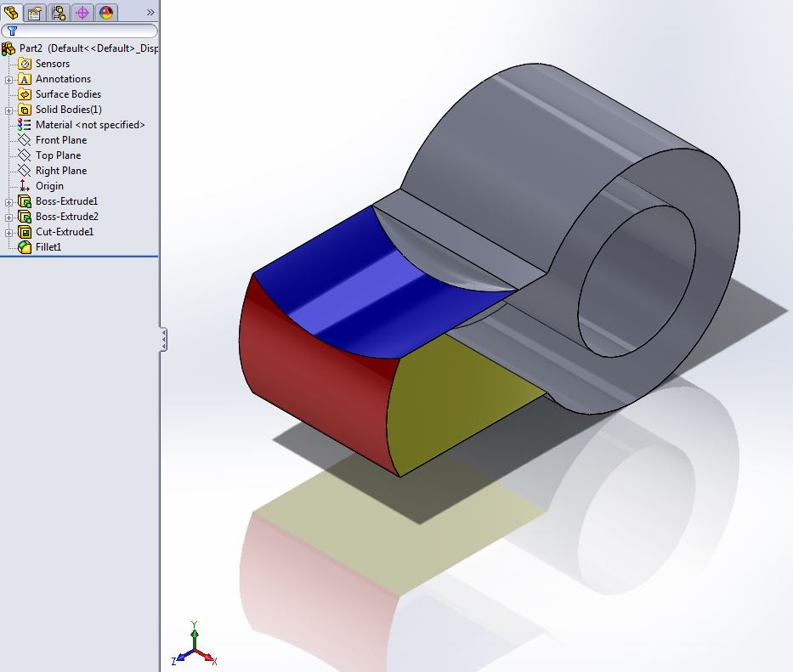
Task: Click the Part2 part icon
Action: click(8, 49)
